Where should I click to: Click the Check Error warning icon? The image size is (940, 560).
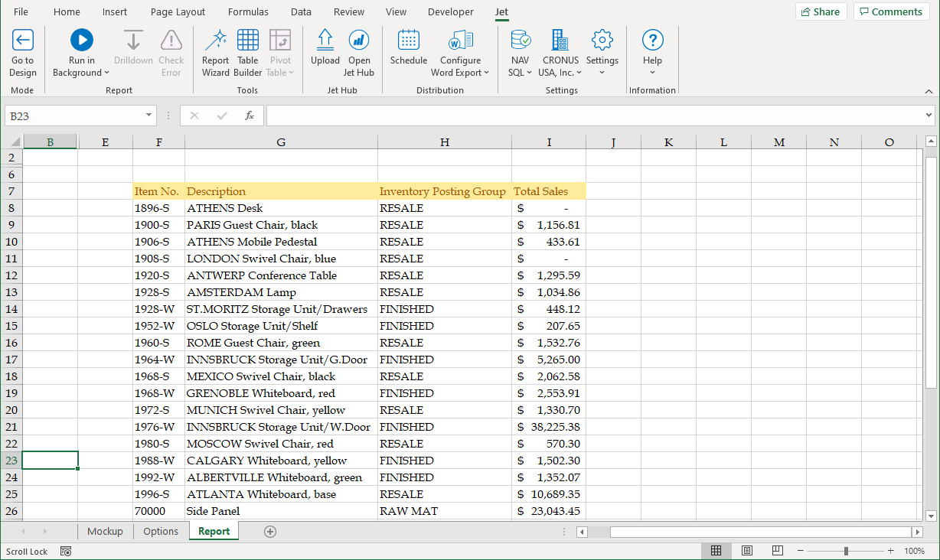[171, 41]
